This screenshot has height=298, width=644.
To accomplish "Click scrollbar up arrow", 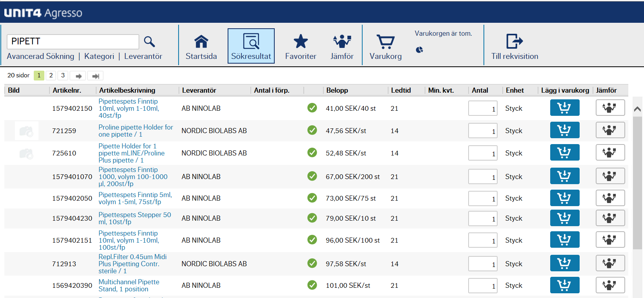I will click(637, 109).
